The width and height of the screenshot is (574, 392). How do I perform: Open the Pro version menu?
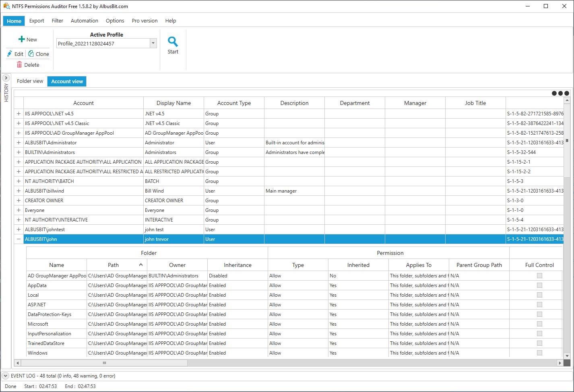point(145,21)
